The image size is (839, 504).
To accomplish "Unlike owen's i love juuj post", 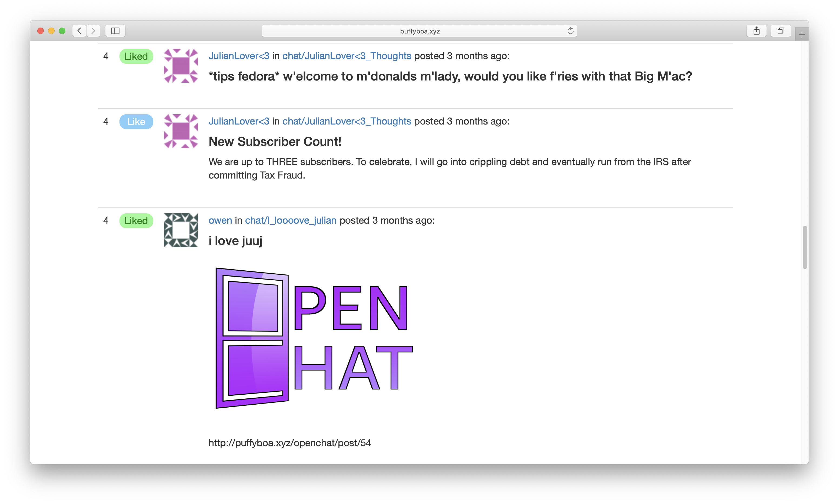I will click(x=136, y=221).
